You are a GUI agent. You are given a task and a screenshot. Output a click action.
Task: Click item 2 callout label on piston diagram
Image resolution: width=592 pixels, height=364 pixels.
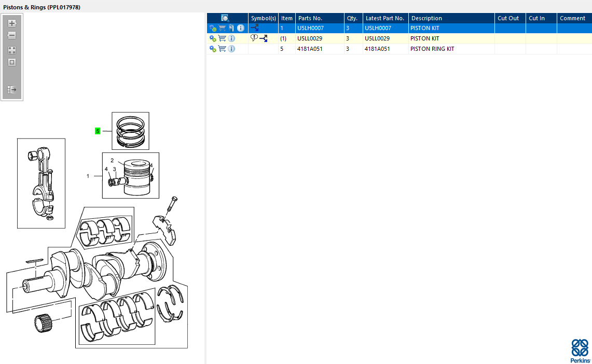(112, 160)
